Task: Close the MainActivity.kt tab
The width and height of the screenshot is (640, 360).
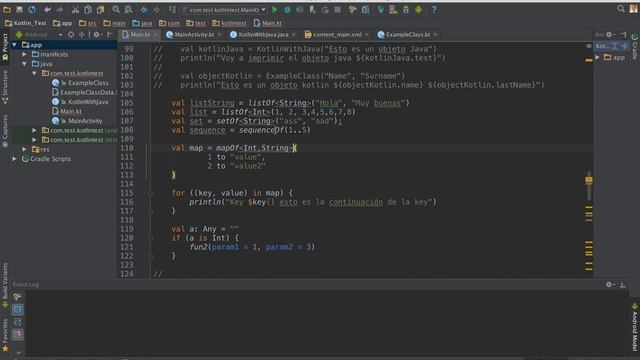Action: [220, 35]
